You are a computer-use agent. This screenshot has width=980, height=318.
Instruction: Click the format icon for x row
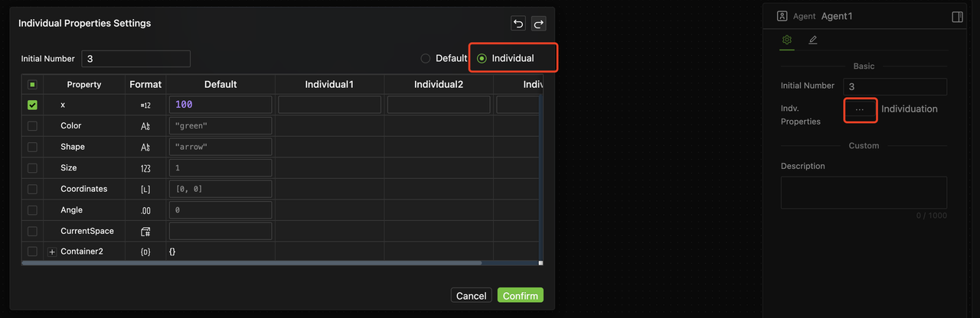(145, 105)
